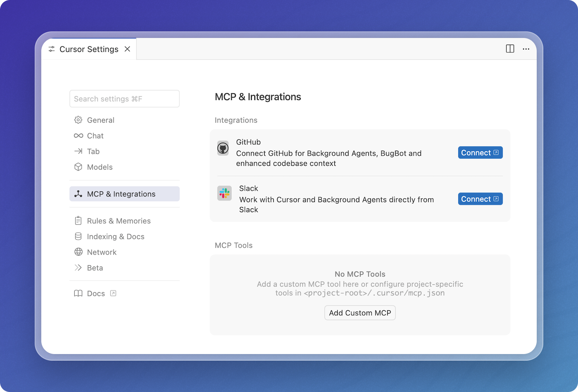This screenshot has height=392, width=578.
Task: Connect the GitHub integration
Action: coord(480,153)
